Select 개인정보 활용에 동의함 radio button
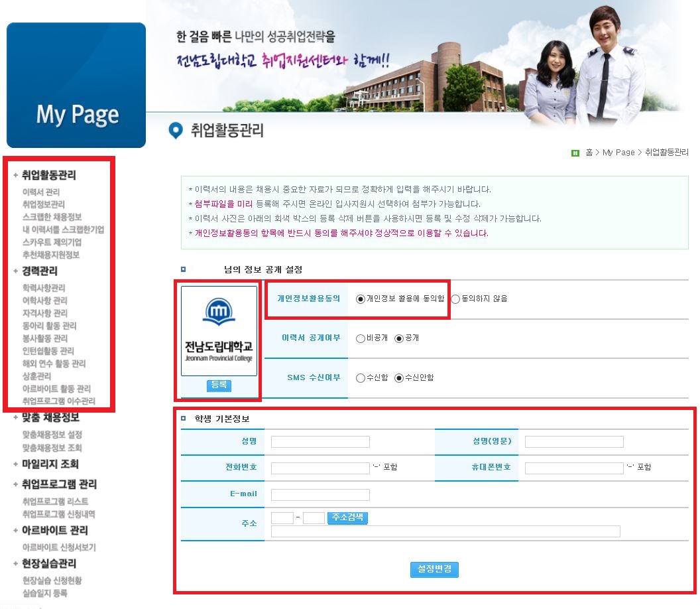 click(x=361, y=299)
